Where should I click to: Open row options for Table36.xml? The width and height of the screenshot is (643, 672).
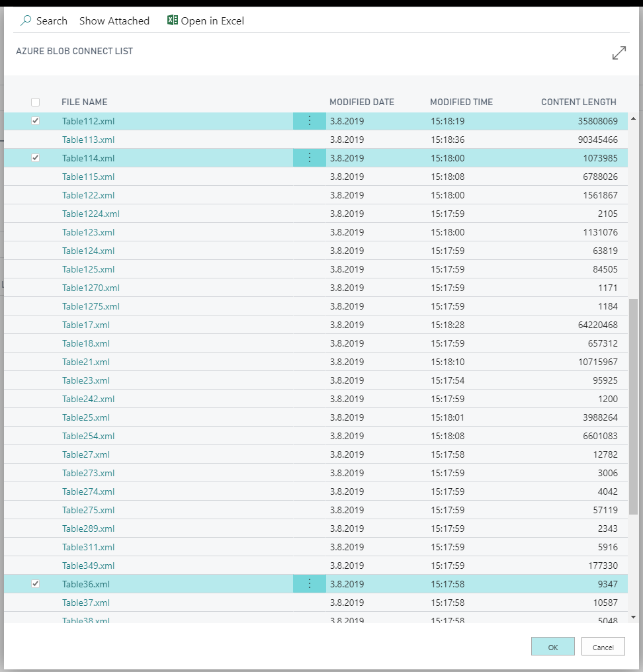pyautogui.click(x=309, y=584)
